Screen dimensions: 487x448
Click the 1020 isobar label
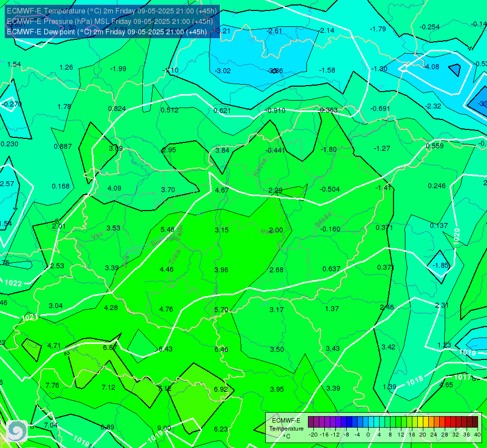(x=457, y=237)
